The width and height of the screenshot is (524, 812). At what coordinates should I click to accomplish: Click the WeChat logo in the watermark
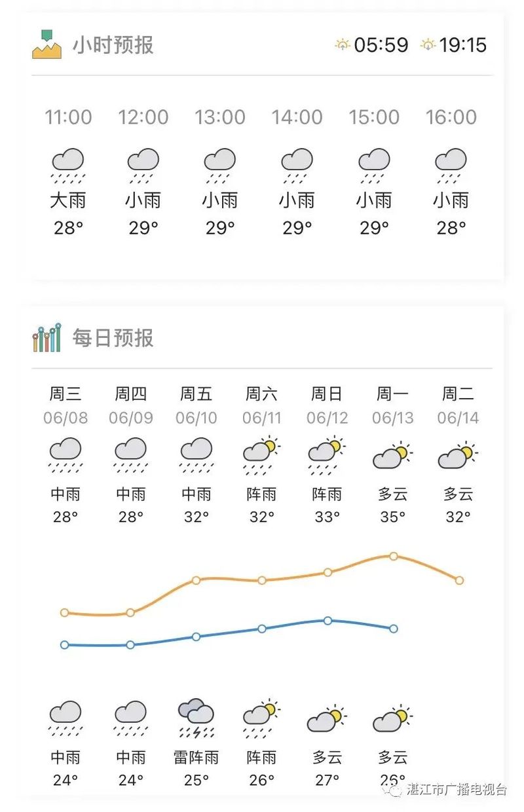pos(394,790)
